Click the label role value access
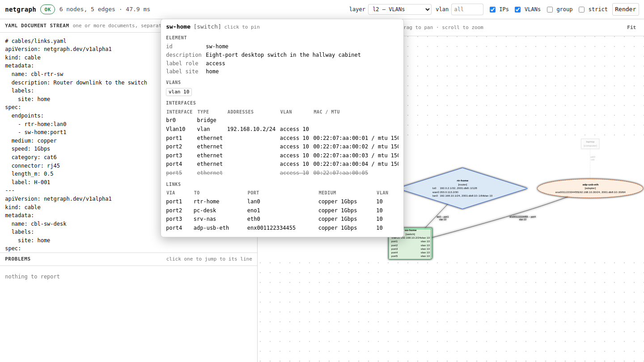Screen dimensions: 644x362 tap(216, 63)
